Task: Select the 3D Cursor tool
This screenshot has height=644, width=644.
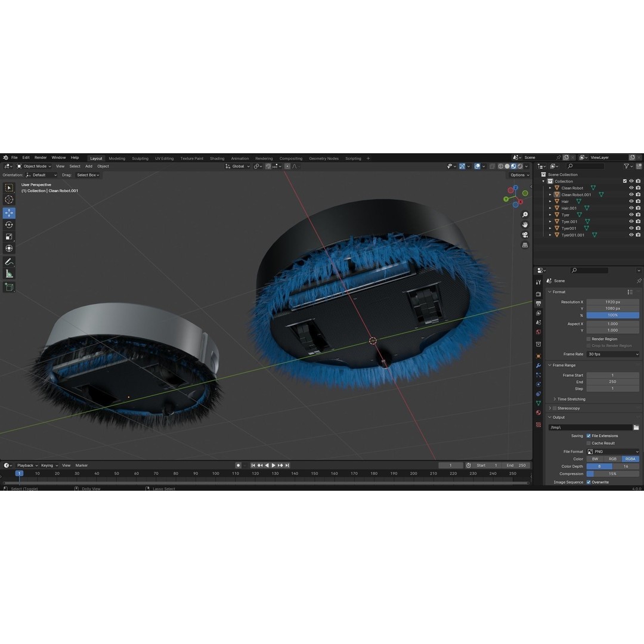Action: [x=9, y=200]
